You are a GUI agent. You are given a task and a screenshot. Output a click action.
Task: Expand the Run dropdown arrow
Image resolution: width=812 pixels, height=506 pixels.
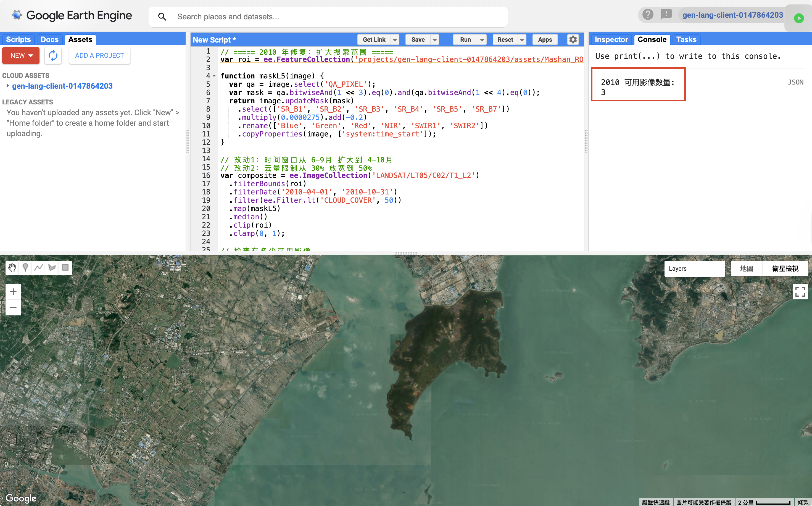(x=482, y=40)
